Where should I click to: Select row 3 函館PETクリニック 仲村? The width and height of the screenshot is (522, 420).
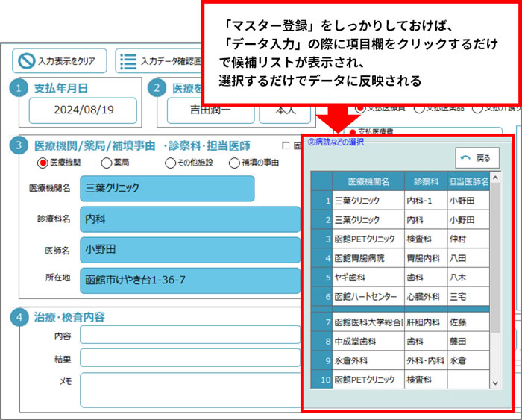pos(400,239)
